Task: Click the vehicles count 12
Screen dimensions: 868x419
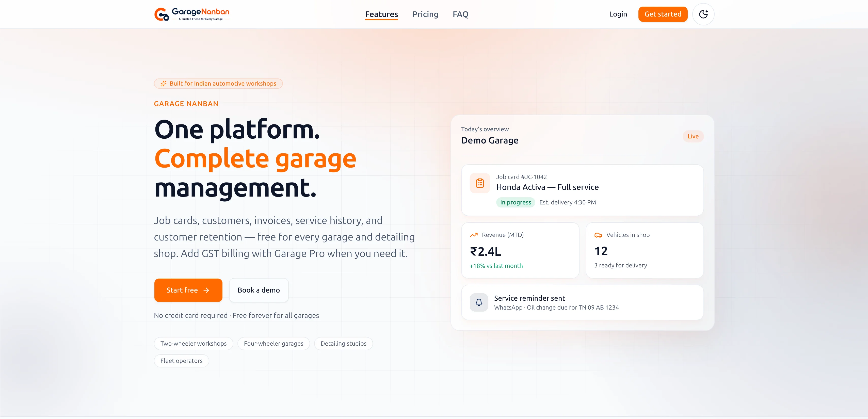Action: (601, 251)
